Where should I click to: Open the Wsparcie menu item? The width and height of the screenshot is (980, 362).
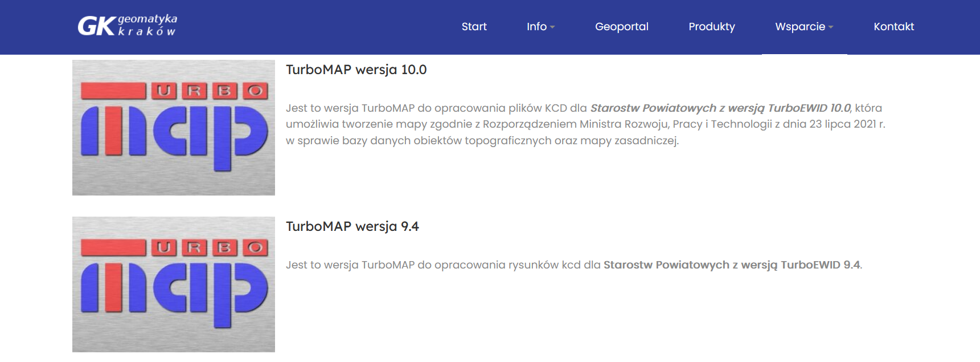[800, 27]
